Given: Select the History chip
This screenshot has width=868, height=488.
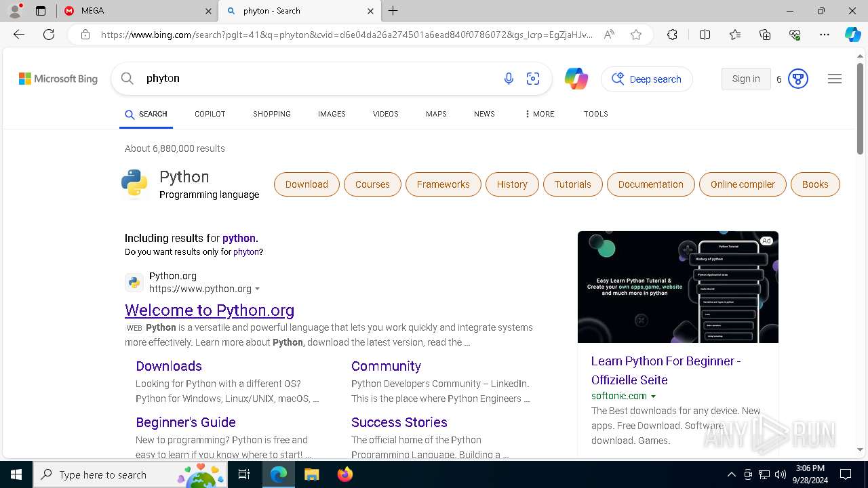Looking at the screenshot, I should click(512, 184).
